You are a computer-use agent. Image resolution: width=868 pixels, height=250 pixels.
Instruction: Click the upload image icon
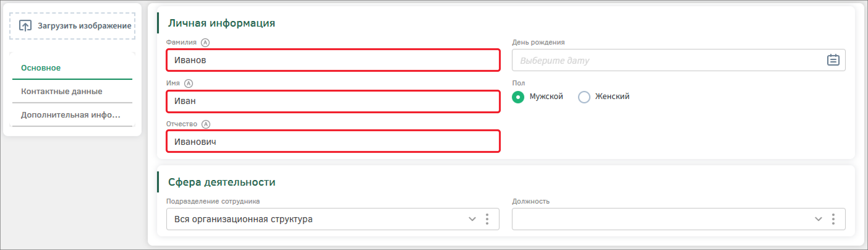25,26
